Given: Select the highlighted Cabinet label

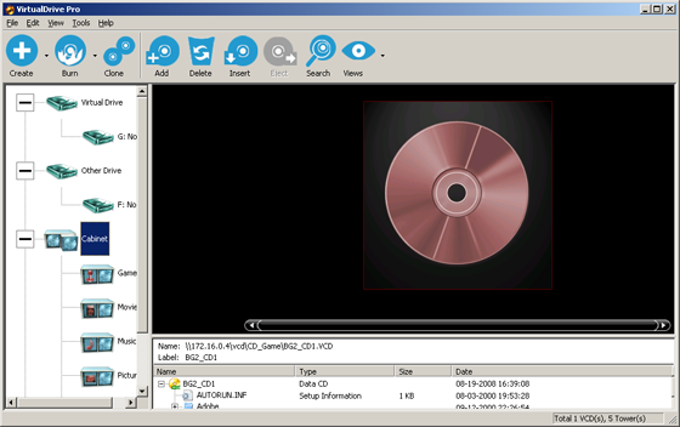Looking at the screenshot, I should pos(95,239).
